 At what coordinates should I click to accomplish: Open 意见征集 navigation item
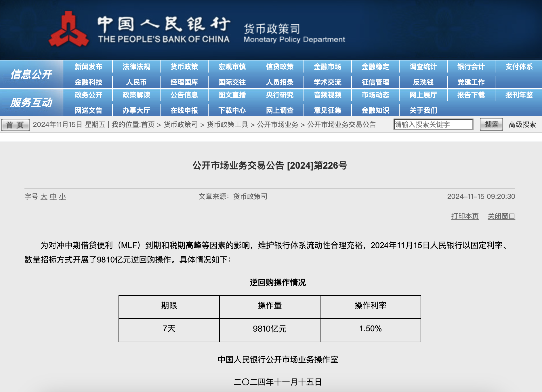(327, 111)
